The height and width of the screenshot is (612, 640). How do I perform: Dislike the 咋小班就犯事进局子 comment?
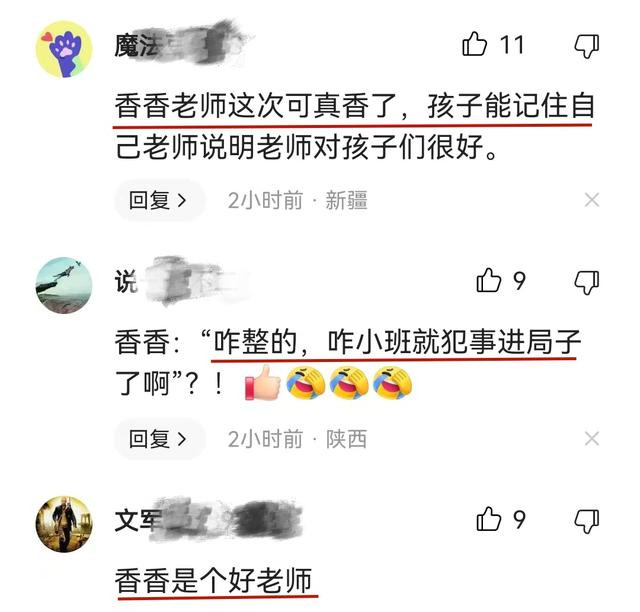587,282
